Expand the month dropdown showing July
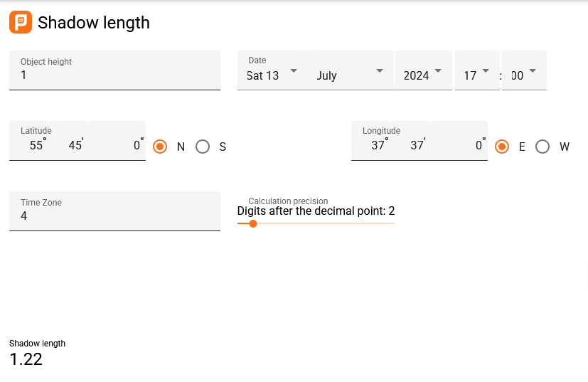This screenshot has width=588, height=382. pyautogui.click(x=351, y=70)
